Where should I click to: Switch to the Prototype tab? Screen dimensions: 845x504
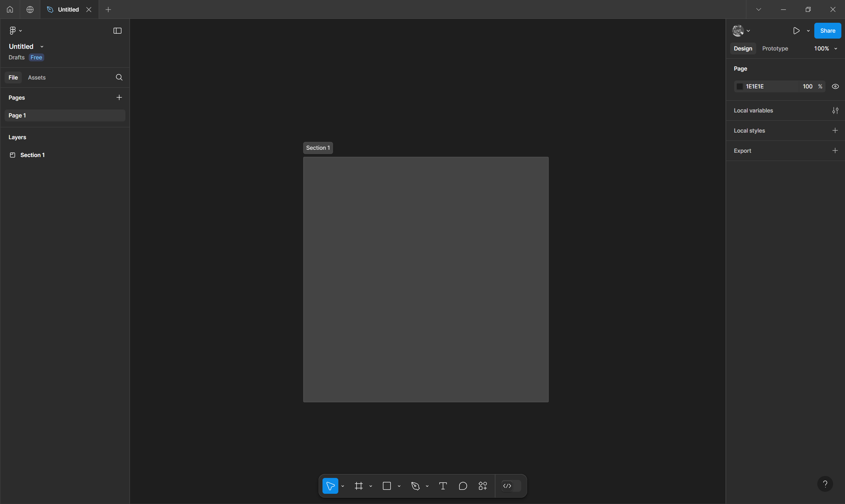pyautogui.click(x=775, y=48)
